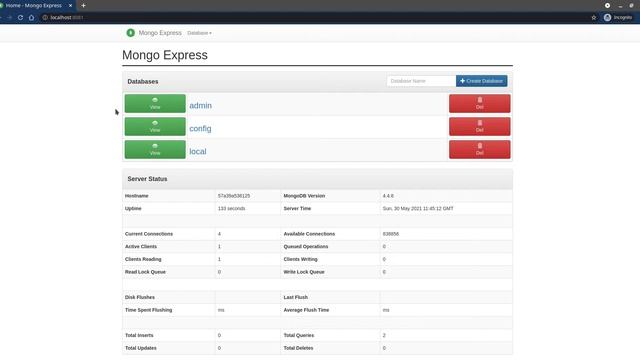Screen dimensions: 640x360
Task: View the config database
Action: (155, 127)
